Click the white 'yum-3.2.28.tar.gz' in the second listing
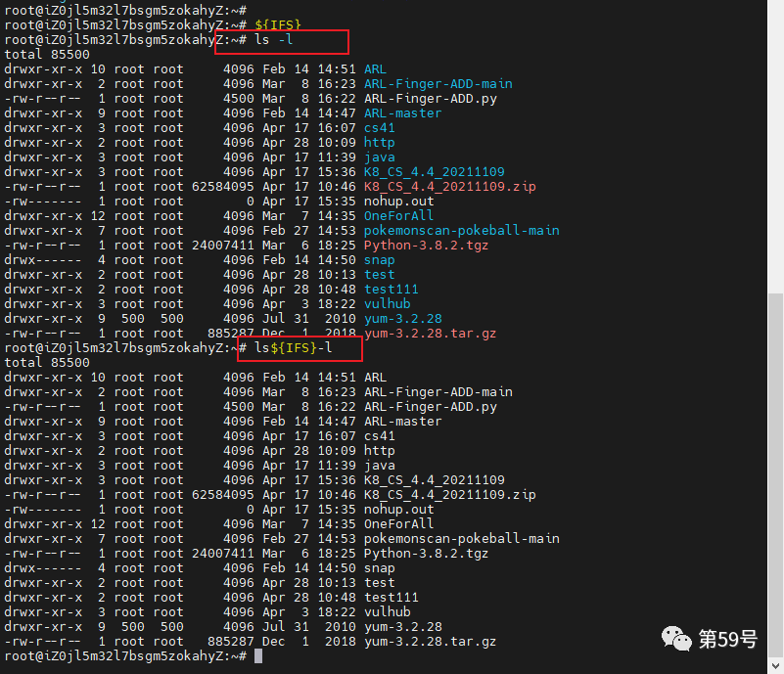 point(430,642)
